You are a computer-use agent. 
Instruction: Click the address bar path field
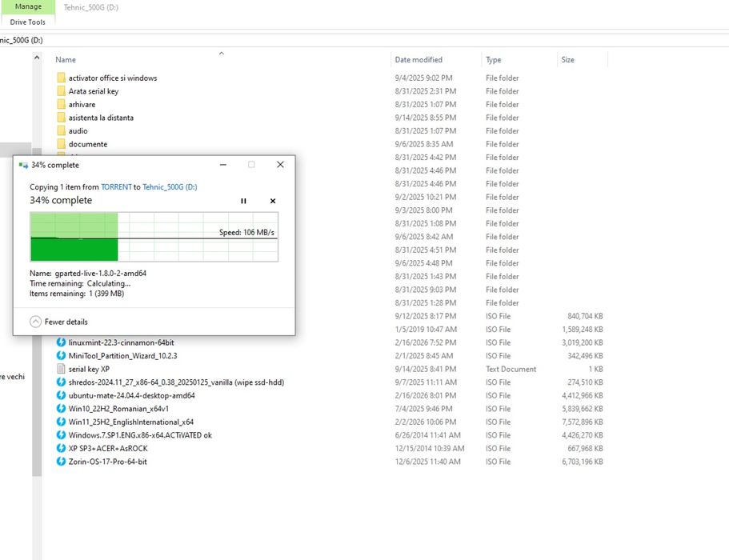[365, 40]
